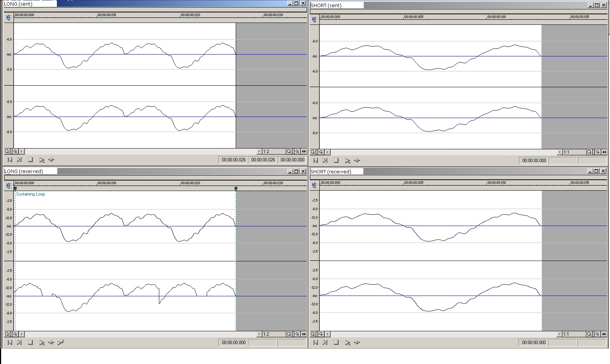Stop playback in LONG (received) window

30,343
